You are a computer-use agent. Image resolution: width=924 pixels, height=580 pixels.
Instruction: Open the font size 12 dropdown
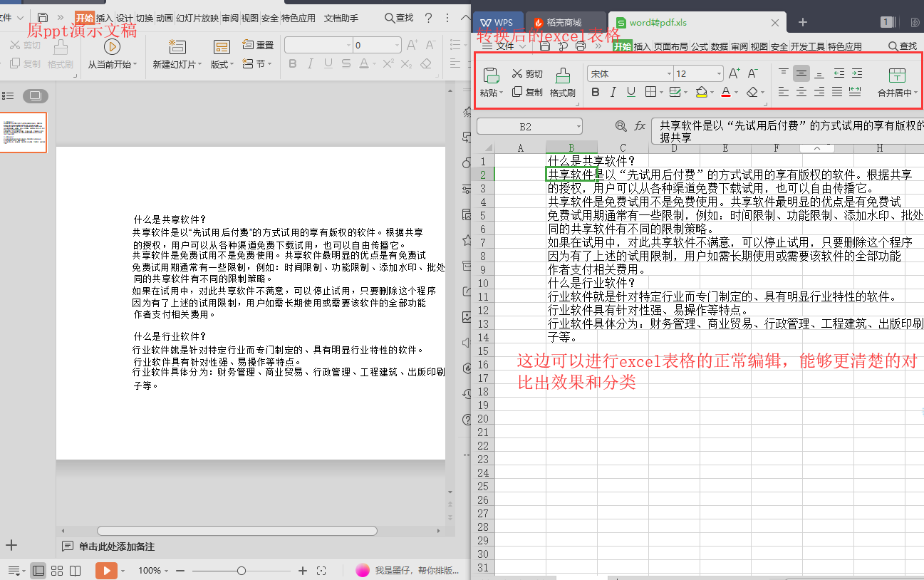[718, 74]
